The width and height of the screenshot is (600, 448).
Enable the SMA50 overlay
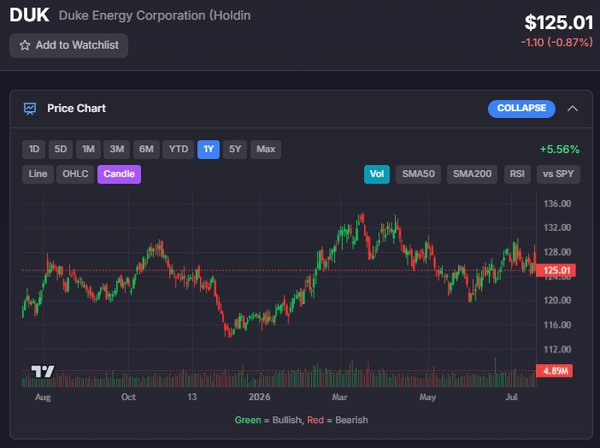coord(418,174)
